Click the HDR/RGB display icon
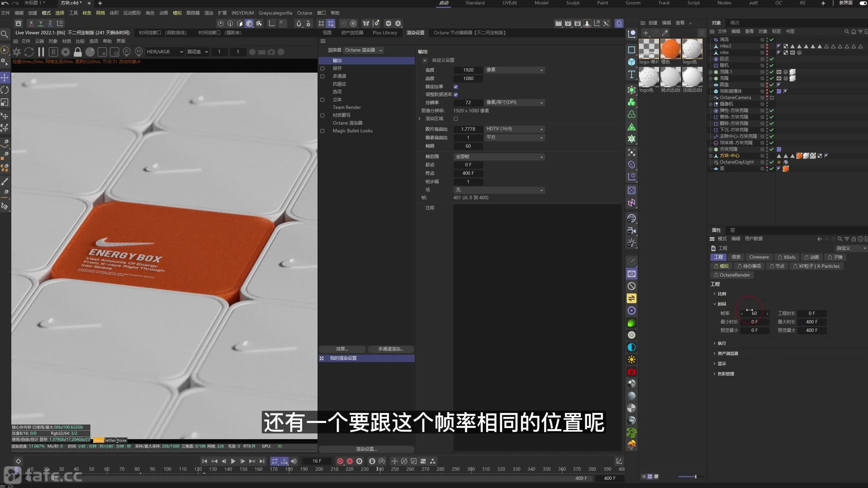 click(x=164, y=52)
